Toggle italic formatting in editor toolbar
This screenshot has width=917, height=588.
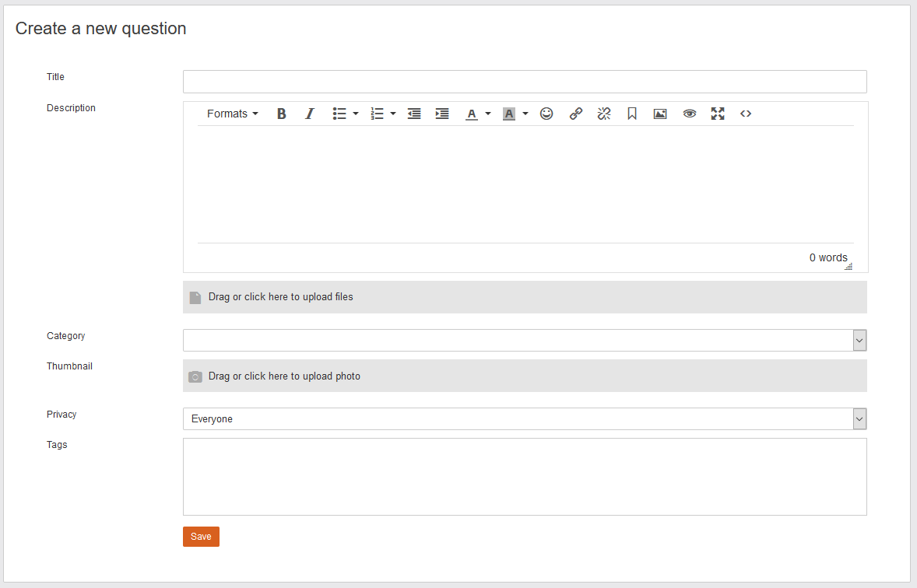[309, 114]
